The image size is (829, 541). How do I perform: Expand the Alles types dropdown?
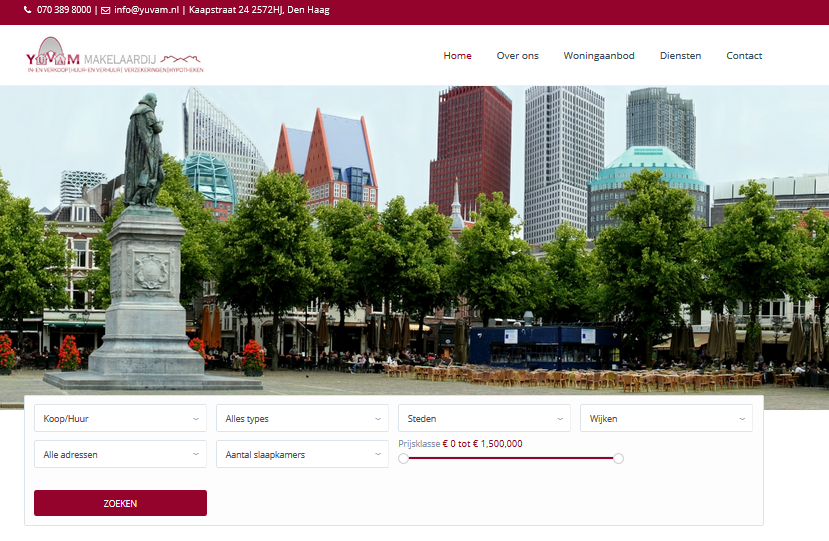tap(302, 418)
